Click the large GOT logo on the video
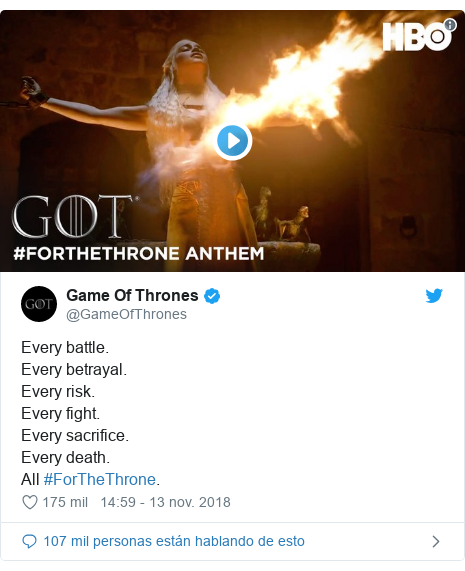 tap(75, 216)
